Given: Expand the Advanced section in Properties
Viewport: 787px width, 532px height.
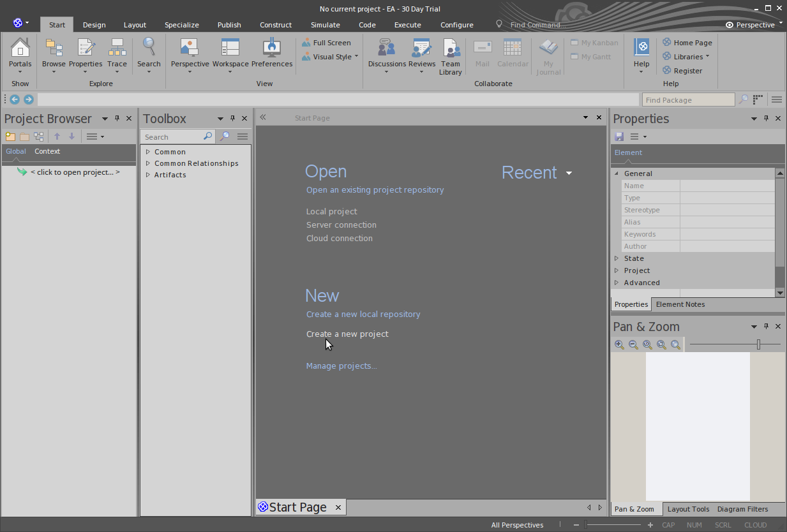Looking at the screenshot, I should point(617,283).
